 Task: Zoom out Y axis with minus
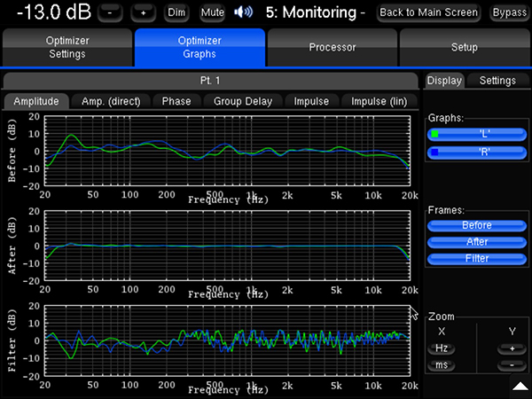[x=512, y=365]
